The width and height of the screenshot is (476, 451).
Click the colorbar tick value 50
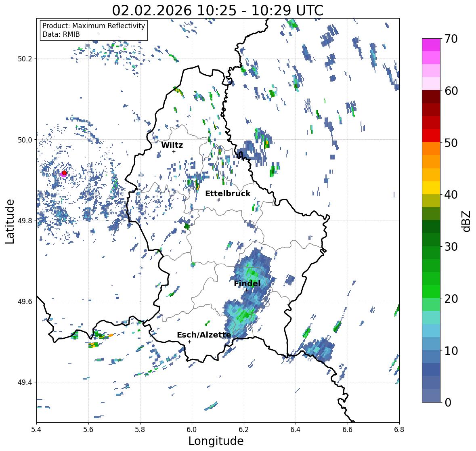(451, 143)
